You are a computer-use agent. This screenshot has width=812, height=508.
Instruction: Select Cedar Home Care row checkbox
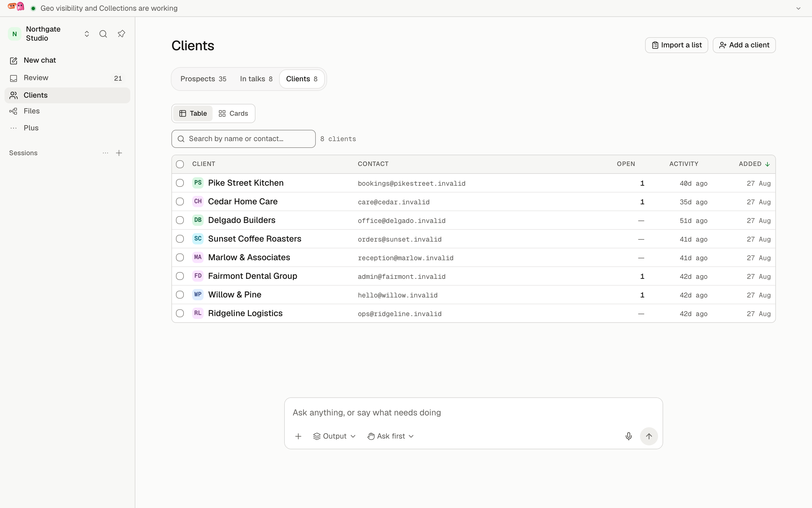tap(180, 201)
